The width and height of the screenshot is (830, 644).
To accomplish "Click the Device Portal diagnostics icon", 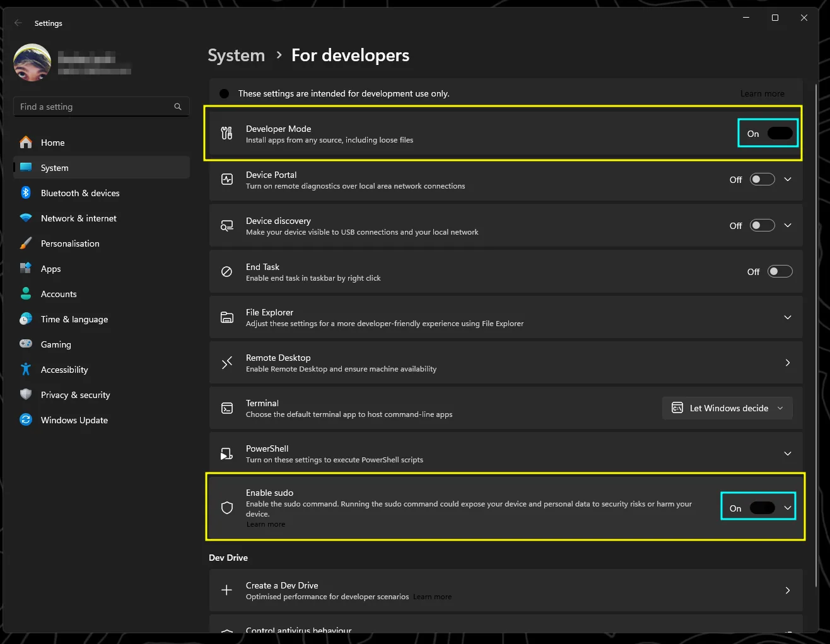I will 227,180.
